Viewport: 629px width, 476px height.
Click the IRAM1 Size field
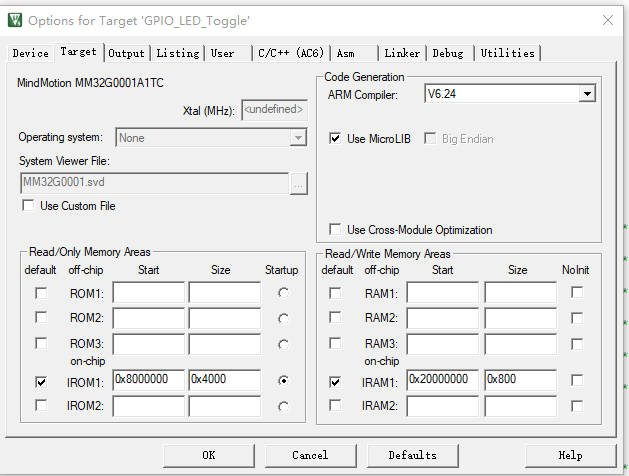point(520,381)
